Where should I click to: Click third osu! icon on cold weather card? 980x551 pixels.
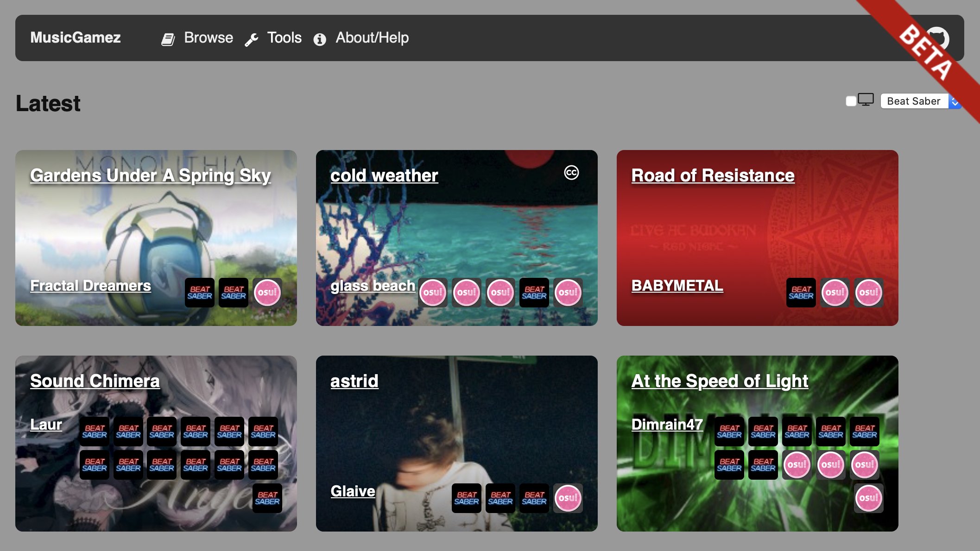pyautogui.click(x=500, y=293)
